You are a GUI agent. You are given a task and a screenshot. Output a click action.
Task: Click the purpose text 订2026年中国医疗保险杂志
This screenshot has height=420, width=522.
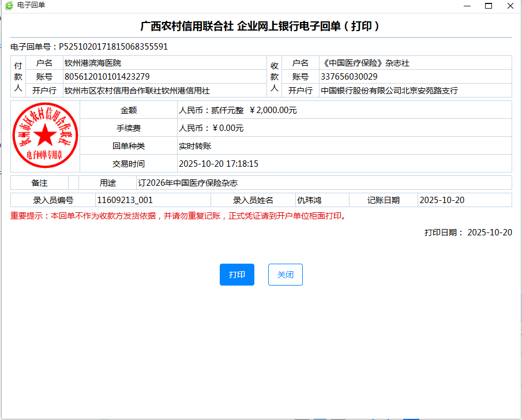[187, 183]
